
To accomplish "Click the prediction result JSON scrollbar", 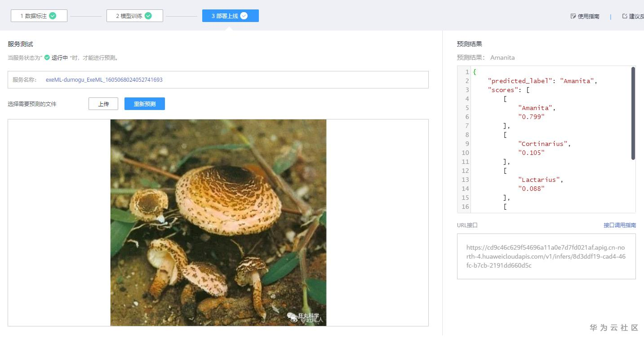I will tap(633, 113).
